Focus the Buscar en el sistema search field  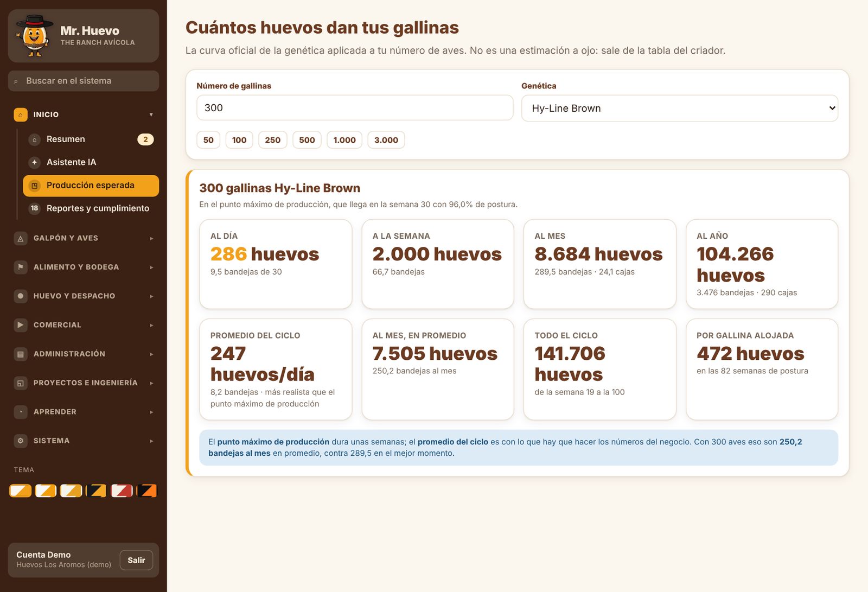click(84, 81)
